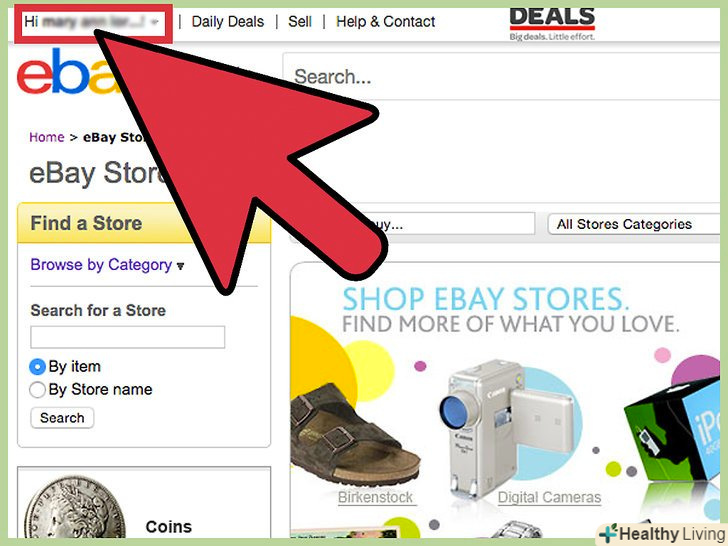Click the Search button under store search
The image size is (728, 546).
(x=62, y=418)
